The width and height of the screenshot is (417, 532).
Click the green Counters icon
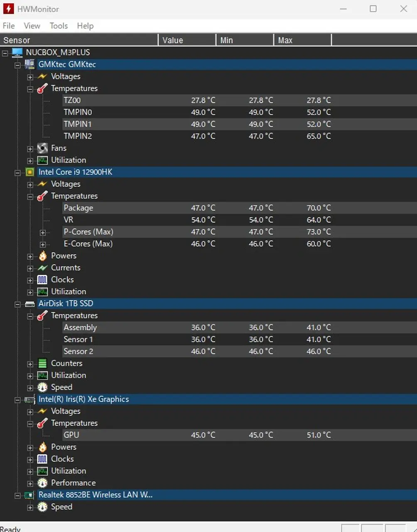pyautogui.click(x=42, y=364)
